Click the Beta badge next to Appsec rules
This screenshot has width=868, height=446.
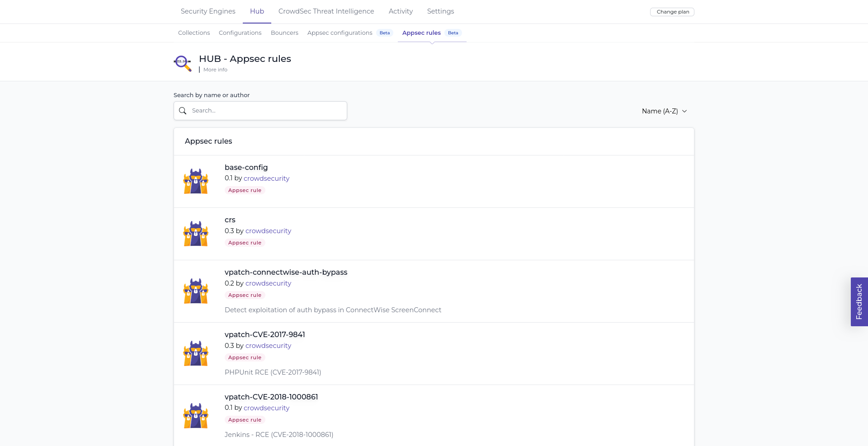(x=453, y=33)
